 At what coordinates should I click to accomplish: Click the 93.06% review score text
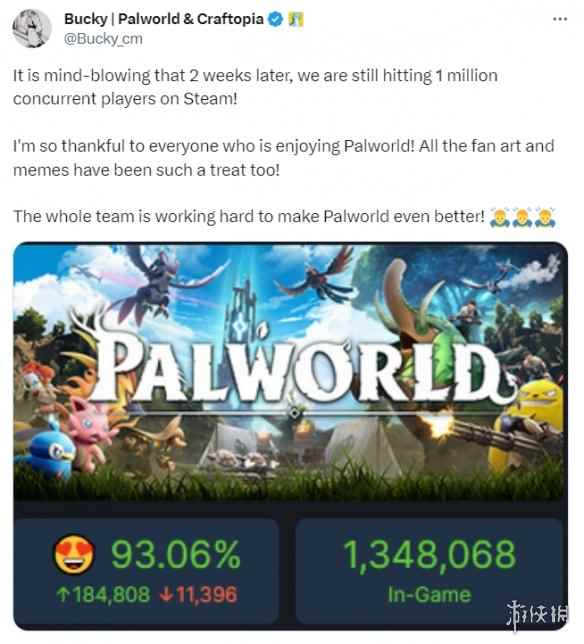click(x=176, y=554)
